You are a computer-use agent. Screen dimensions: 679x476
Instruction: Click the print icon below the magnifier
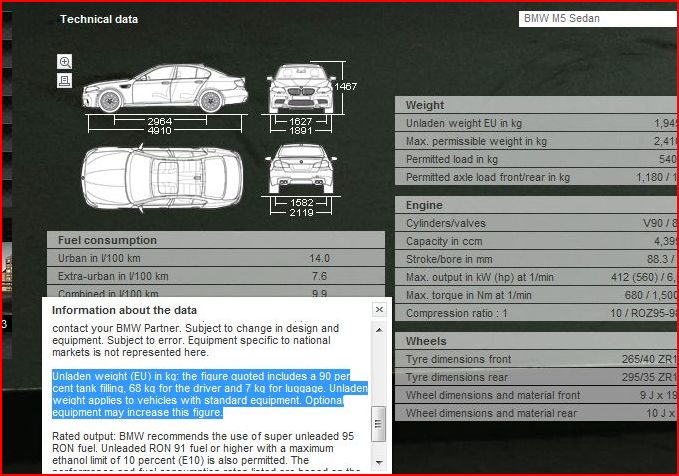(x=65, y=81)
